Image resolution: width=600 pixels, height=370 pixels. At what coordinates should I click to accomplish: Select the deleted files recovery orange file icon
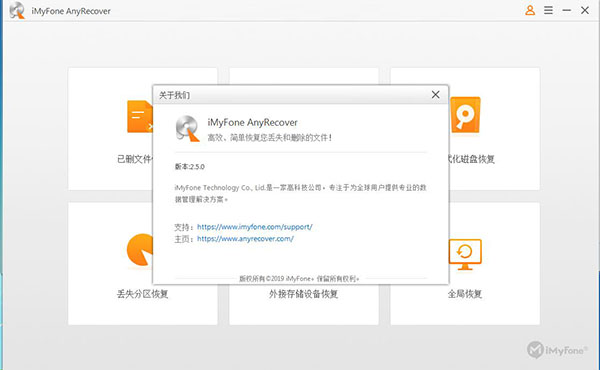[140, 117]
